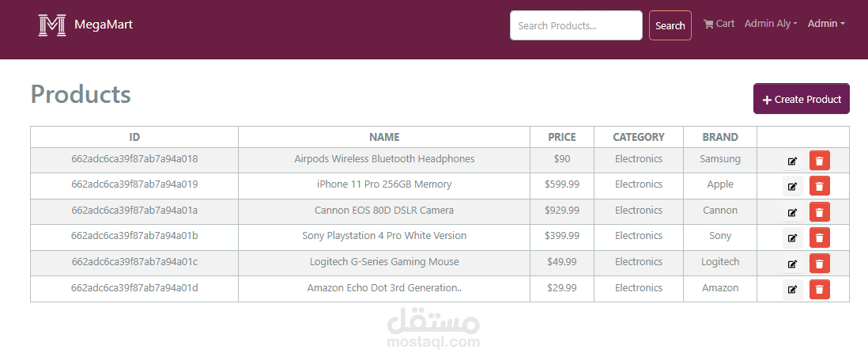
Task: Click the Search button
Action: [x=670, y=25]
